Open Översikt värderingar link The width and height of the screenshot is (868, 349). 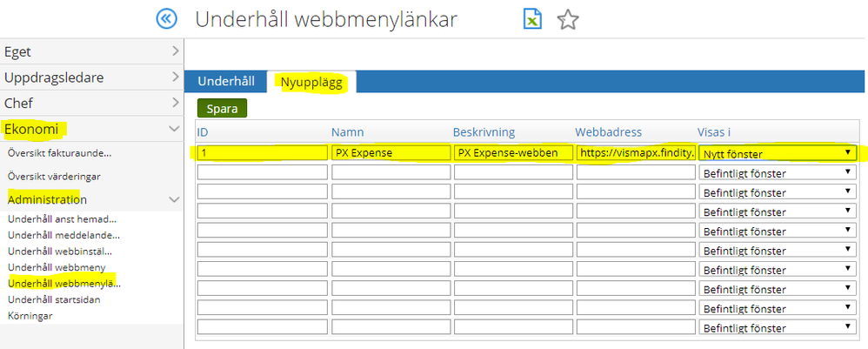point(54,176)
